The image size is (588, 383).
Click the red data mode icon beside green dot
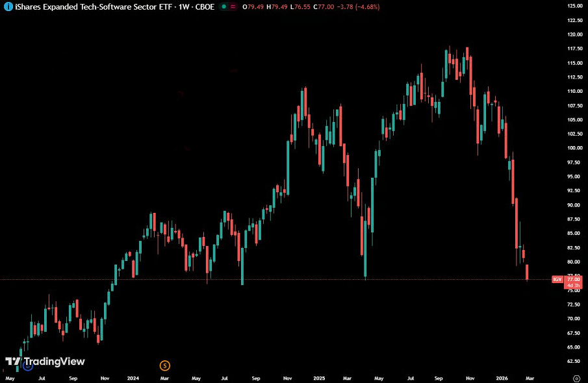click(x=233, y=6)
